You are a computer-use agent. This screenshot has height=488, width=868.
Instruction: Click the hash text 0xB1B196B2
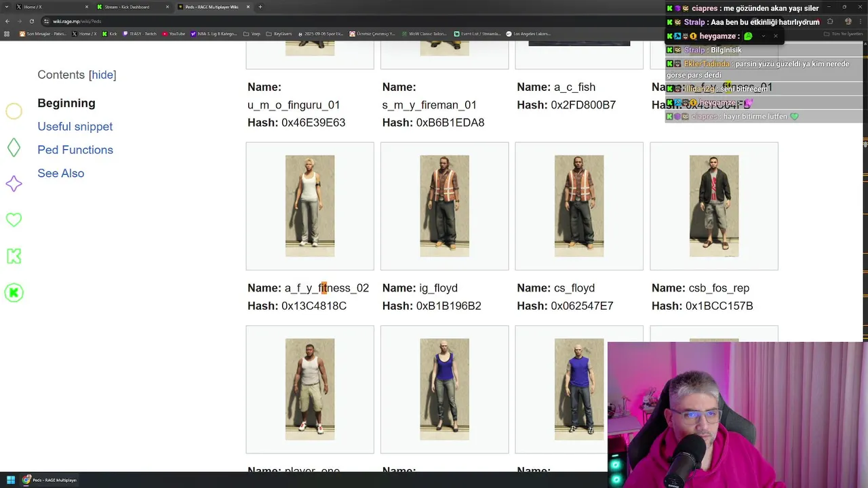449,306
